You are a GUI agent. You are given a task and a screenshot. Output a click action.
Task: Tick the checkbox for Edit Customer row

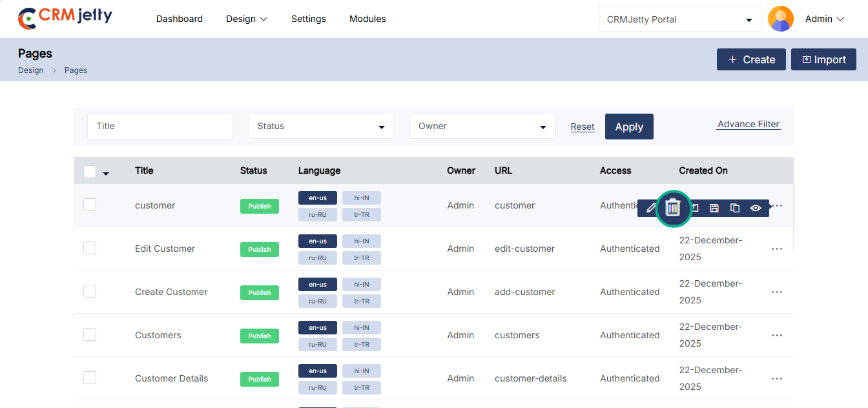(x=90, y=249)
